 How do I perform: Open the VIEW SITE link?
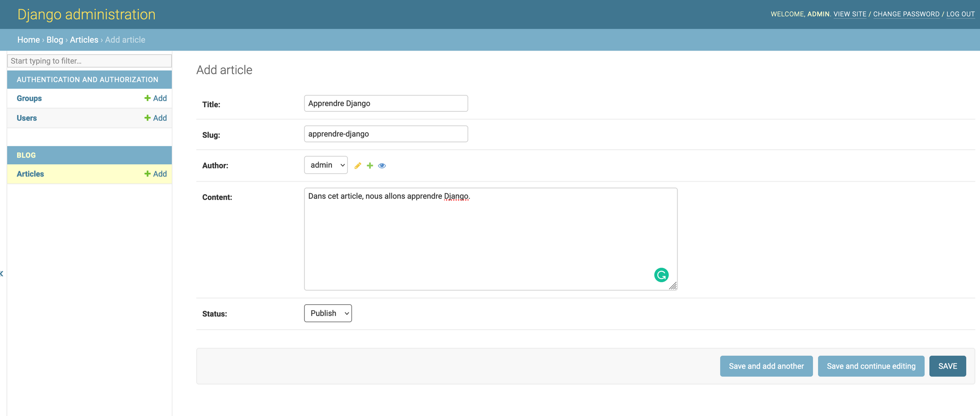(x=850, y=14)
